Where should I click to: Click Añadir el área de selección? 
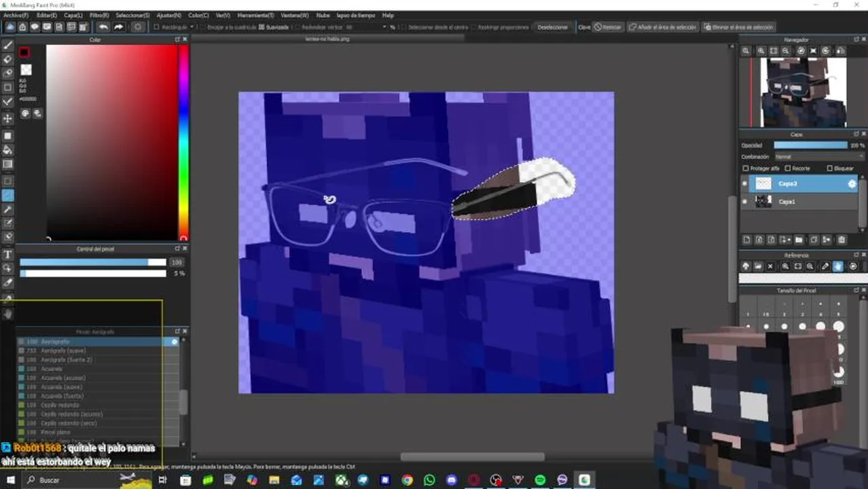(662, 27)
